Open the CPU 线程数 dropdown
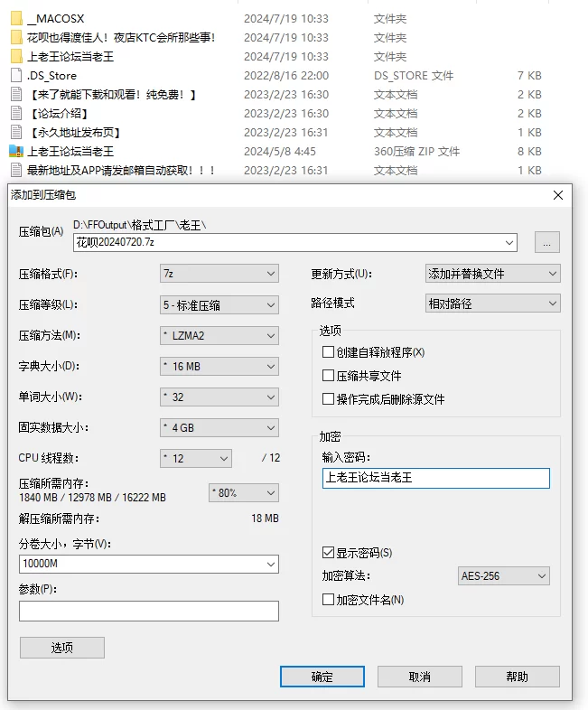Image resolution: width=588 pixels, height=710 pixels. pos(196,458)
